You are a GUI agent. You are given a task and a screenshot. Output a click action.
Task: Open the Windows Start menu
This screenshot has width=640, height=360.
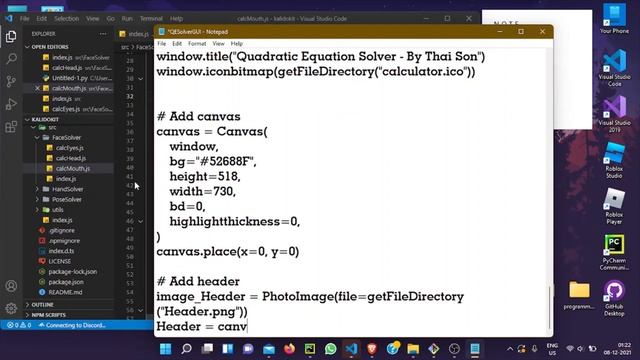coord(166,349)
